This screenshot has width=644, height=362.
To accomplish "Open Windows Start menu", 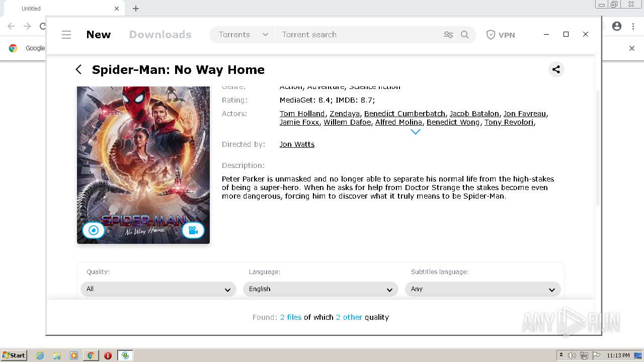I will tap(14, 355).
